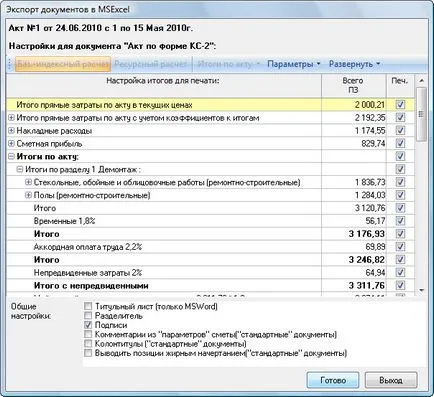Uncheck print box for value 3 176,93

point(400,234)
